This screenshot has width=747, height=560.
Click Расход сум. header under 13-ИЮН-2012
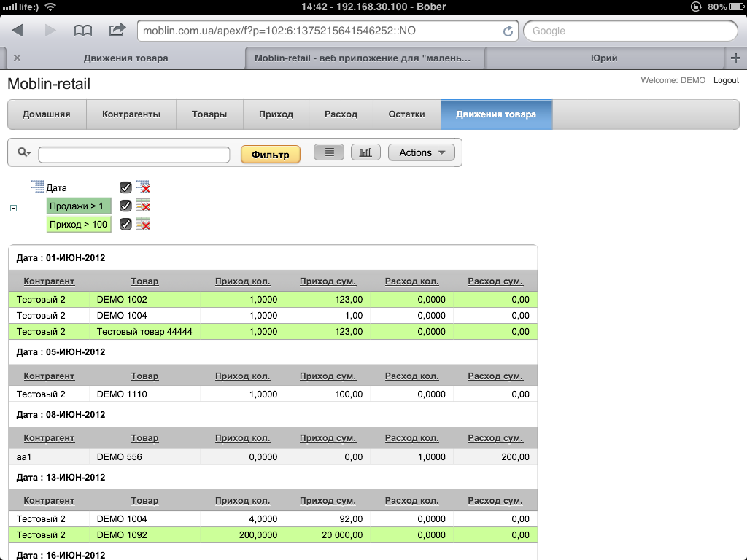click(x=495, y=500)
